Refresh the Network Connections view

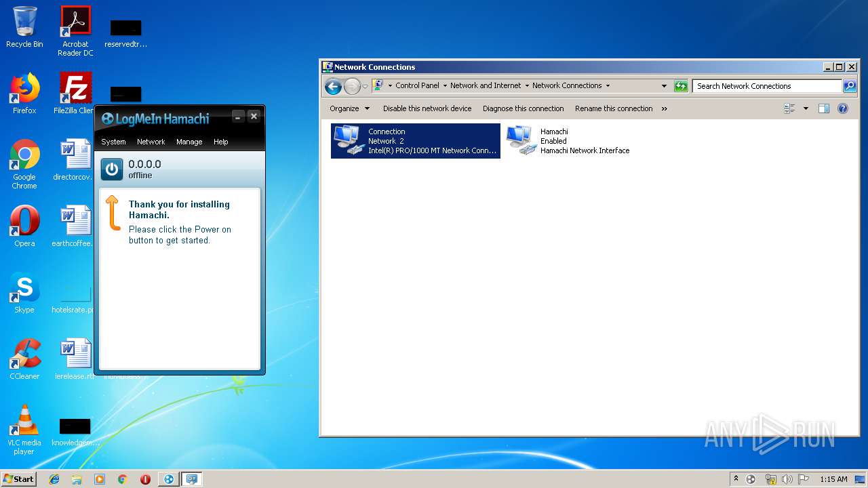(x=681, y=86)
